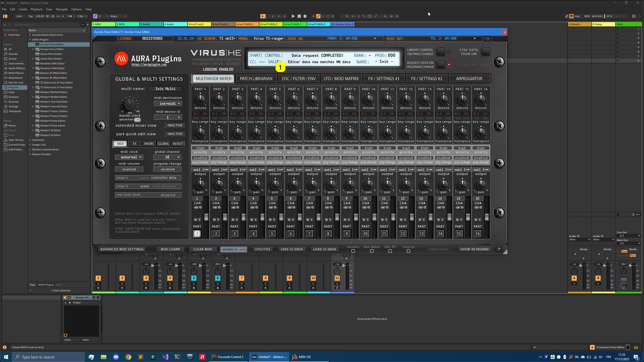Click the multi name Init Multi field
644x362 pixels.
click(x=165, y=89)
